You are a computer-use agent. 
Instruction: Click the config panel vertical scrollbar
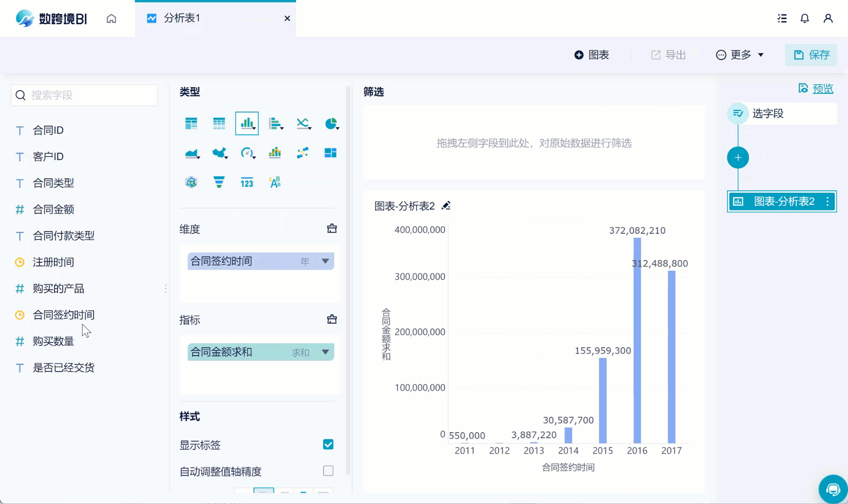pyautogui.click(x=348, y=280)
